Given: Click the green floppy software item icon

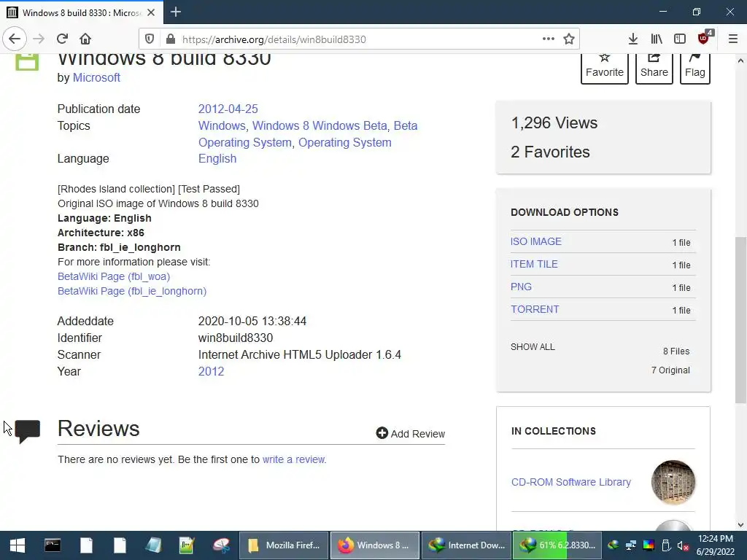Looking at the screenshot, I should (27, 62).
